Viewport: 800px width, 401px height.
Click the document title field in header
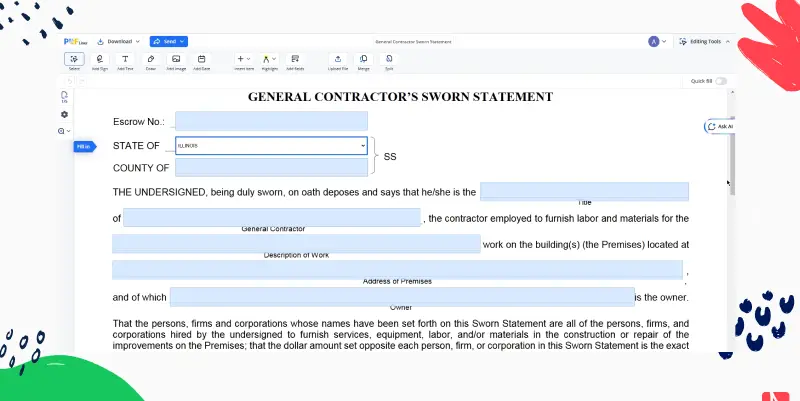[413, 41]
